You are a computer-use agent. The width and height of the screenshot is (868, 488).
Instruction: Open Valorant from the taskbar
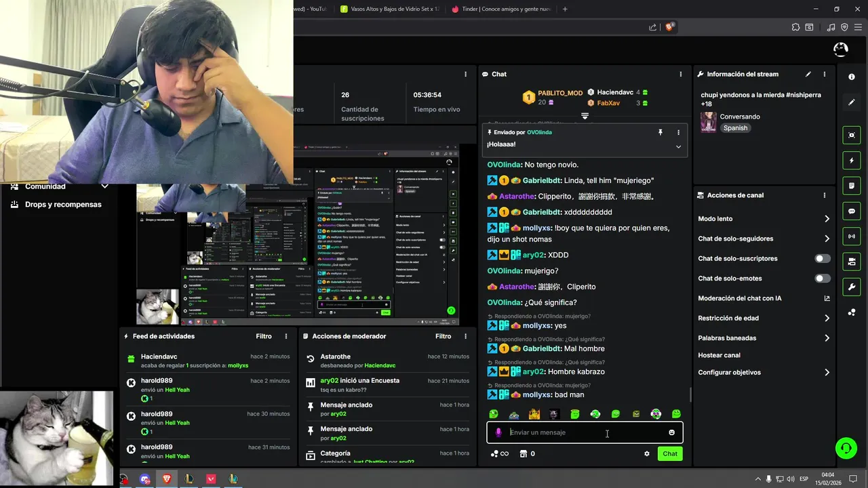click(211, 479)
